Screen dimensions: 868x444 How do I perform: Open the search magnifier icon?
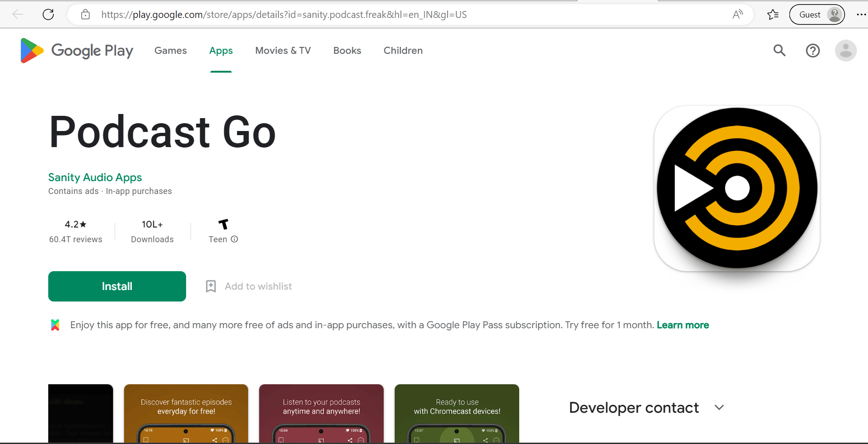point(779,51)
